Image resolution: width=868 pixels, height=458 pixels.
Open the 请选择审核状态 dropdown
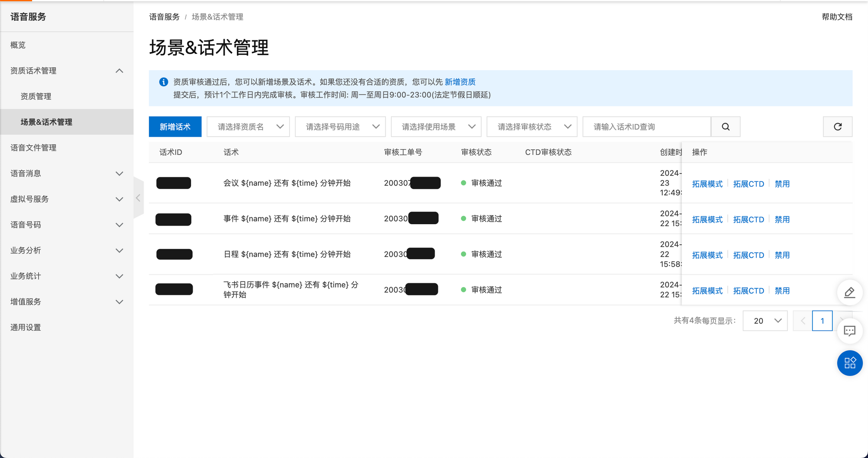point(532,127)
